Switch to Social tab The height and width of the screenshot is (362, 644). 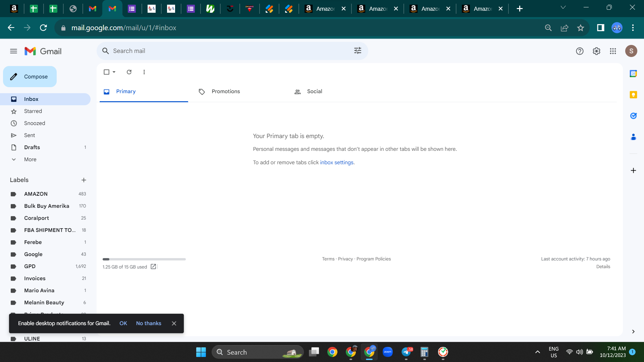tap(334, 92)
